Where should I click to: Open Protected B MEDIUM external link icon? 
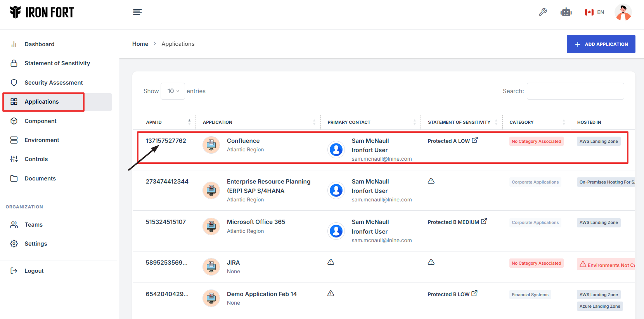pyautogui.click(x=484, y=221)
